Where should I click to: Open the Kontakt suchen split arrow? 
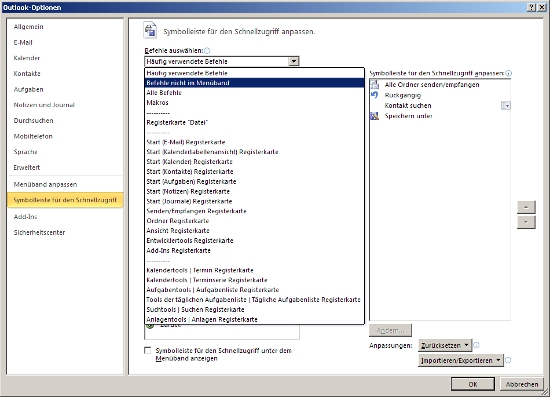[505, 106]
